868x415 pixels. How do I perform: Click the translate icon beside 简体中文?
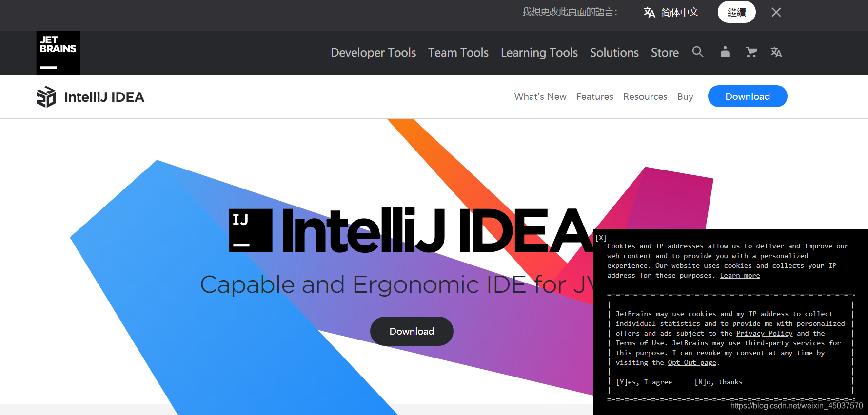pyautogui.click(x=649, y=12)
